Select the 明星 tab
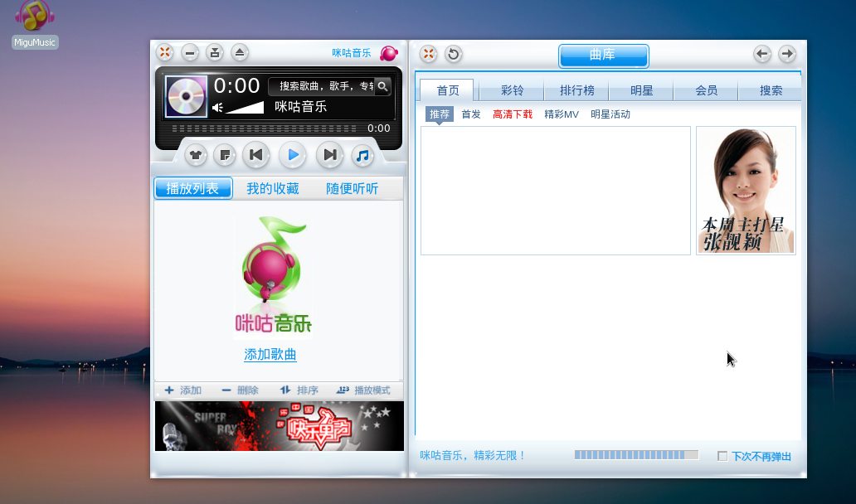Image resolution: width=856 pixels, height=504 pixels. [x=641, y=90]
